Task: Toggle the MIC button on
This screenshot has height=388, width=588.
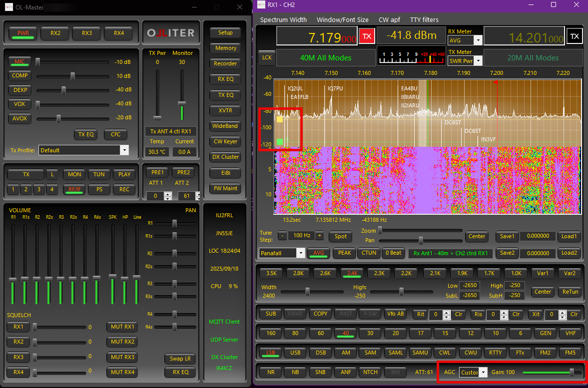Action: 19,62
